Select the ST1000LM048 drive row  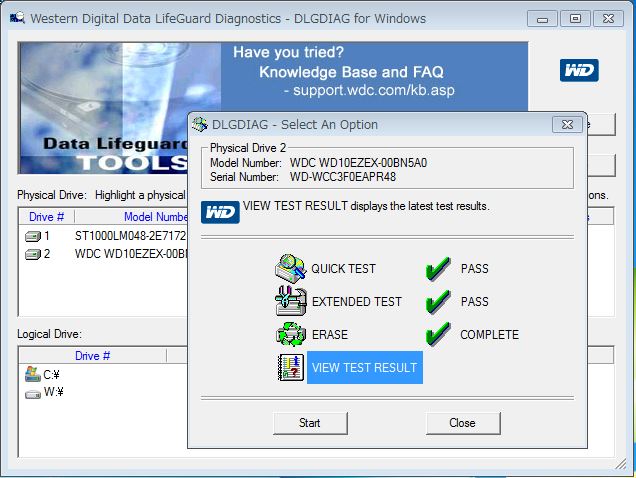coord(105,236)
